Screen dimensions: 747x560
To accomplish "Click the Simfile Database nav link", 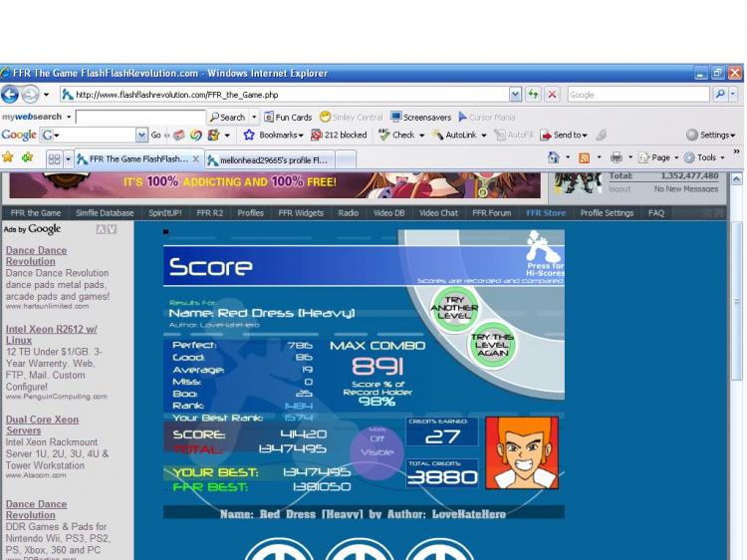I will click(x=105, y=212).
